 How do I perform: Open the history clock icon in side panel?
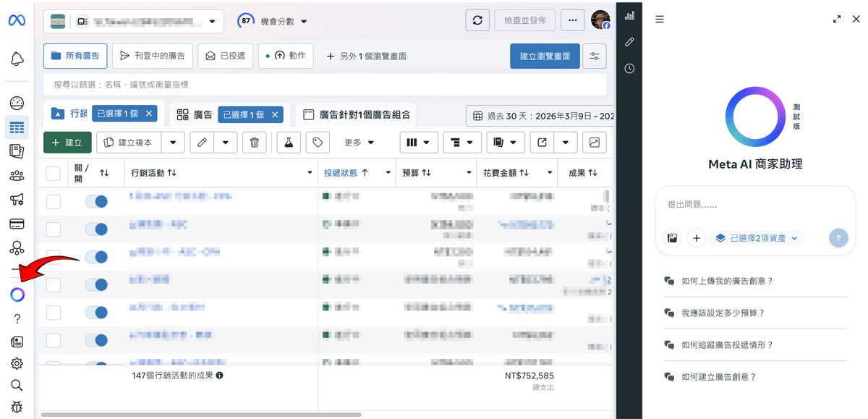[629, 69]
